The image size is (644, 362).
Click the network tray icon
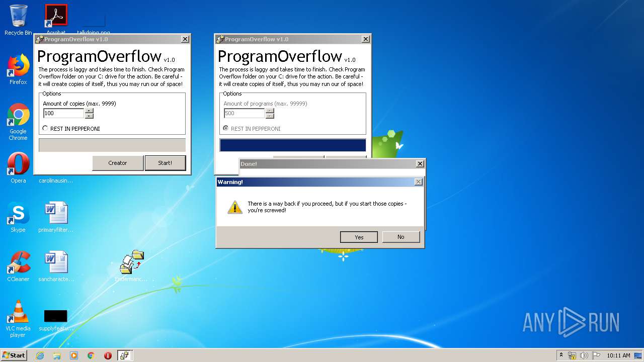click(572, 355)
